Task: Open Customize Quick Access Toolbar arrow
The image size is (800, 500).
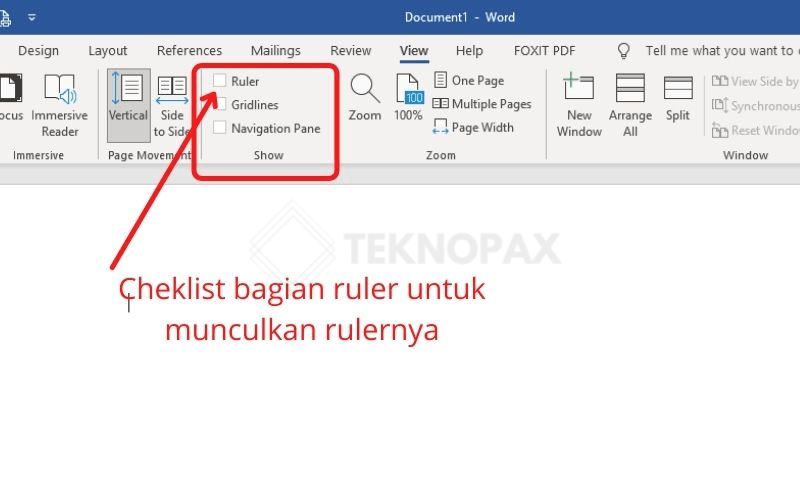Action: [32, 17]
